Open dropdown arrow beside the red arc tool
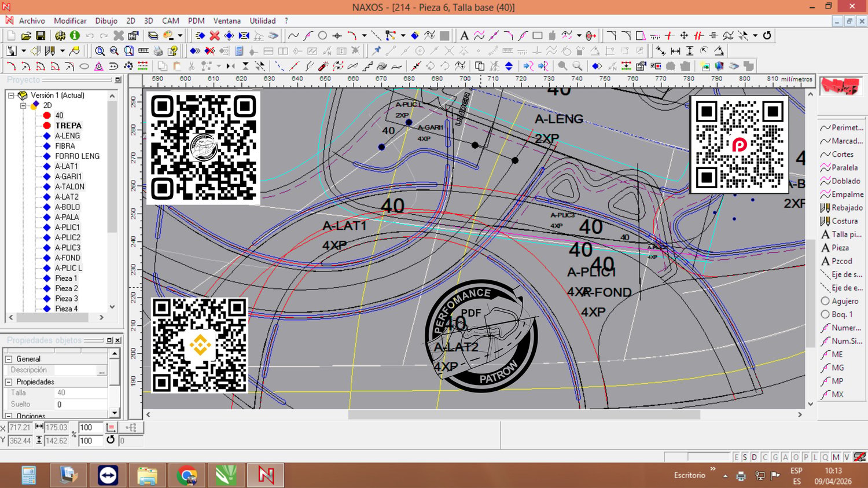 [364, 36]
